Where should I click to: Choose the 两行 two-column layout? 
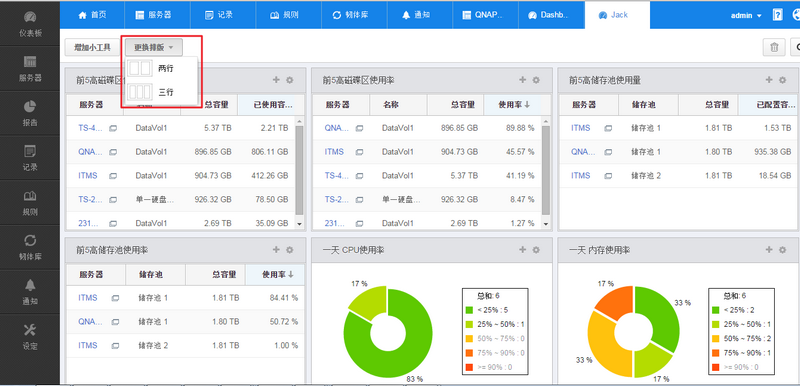click(161, 68)
